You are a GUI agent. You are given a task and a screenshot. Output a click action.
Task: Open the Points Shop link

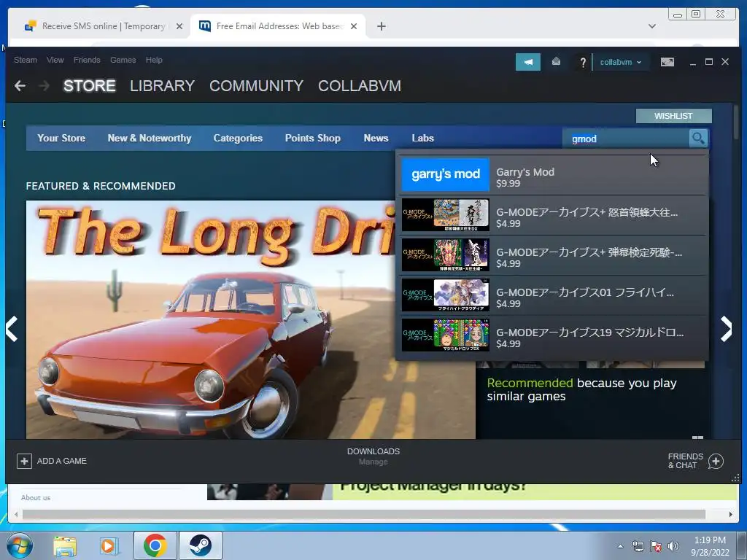(x=312, y=138)
